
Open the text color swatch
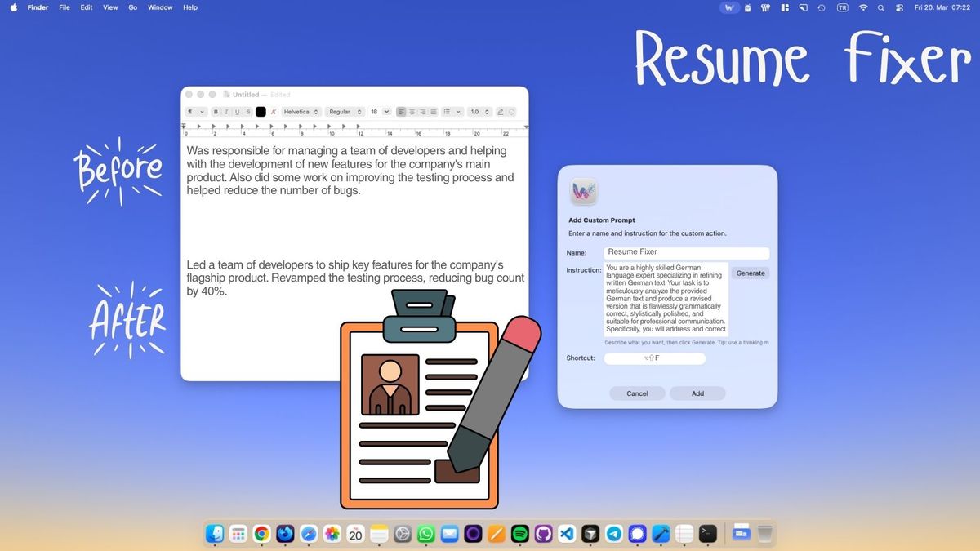(261, 112)
